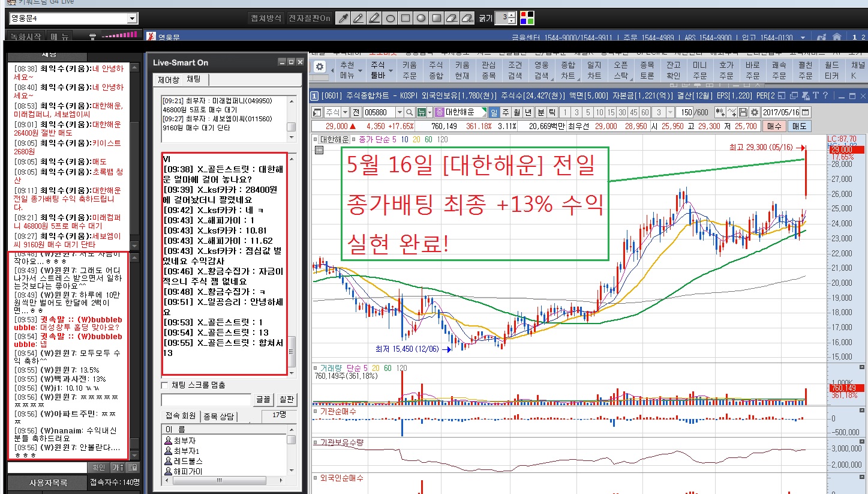This screenshot has width=868, height=494.
Task: Open the date picker calendar icon
Action: coord(805,112)
